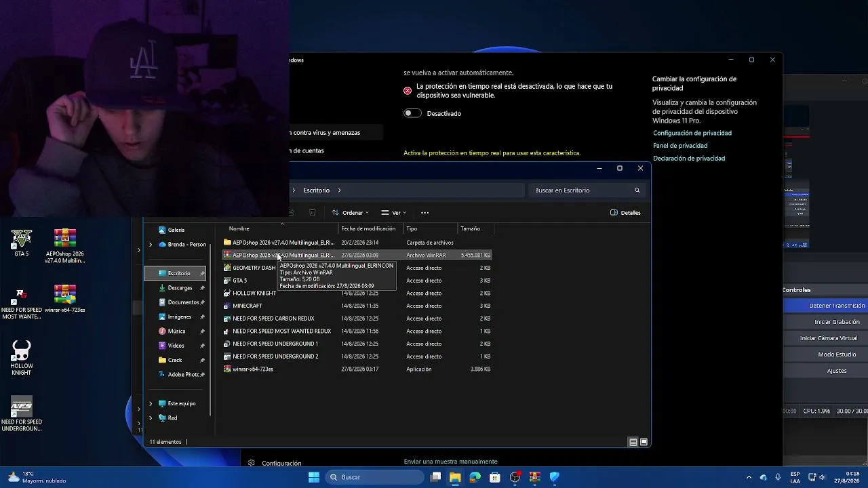Viewport: 868px width, 488px height.
Task: Open File Explorer from the taskbar
Action: point(455,477)
